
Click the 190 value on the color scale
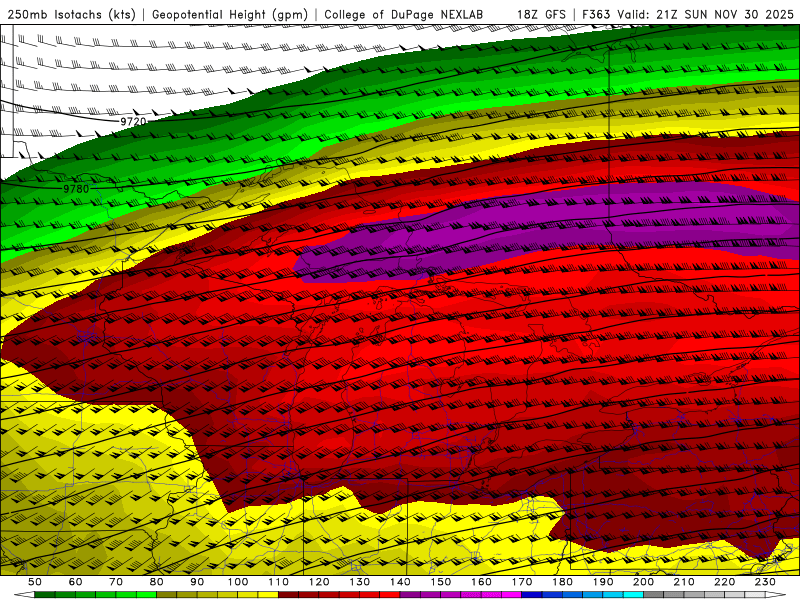[x=603, y=582]
